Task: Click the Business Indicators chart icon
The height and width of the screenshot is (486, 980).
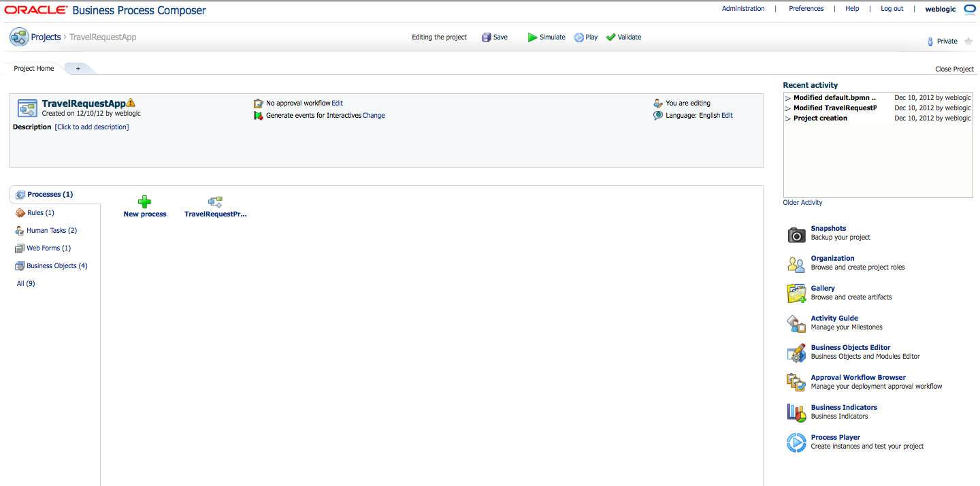Action: click(x=797, y=412)
